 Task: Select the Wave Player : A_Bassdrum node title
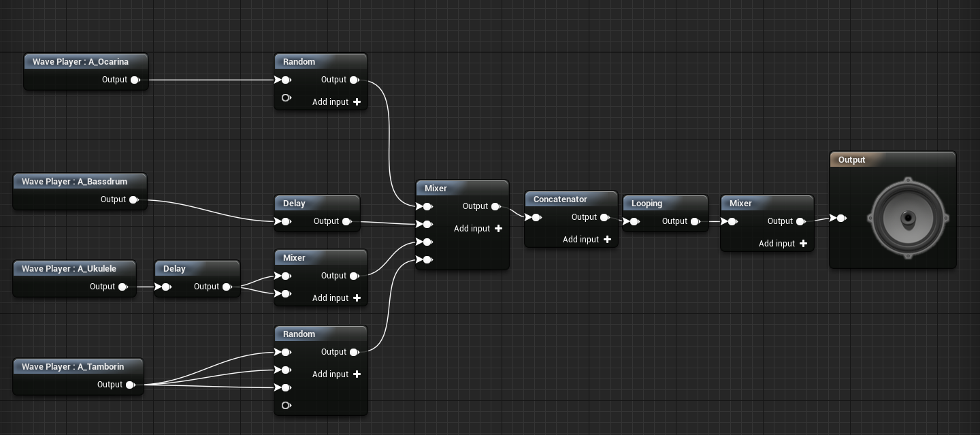click(74, 182)
